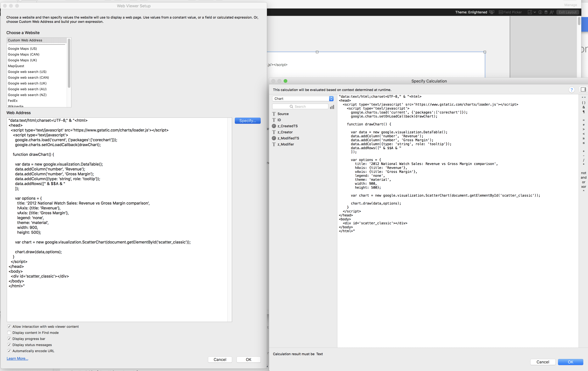Click the 'Text' result type label
Viewport: 588px width, 371px height.
pyautogui.click(x=319, y=354)
